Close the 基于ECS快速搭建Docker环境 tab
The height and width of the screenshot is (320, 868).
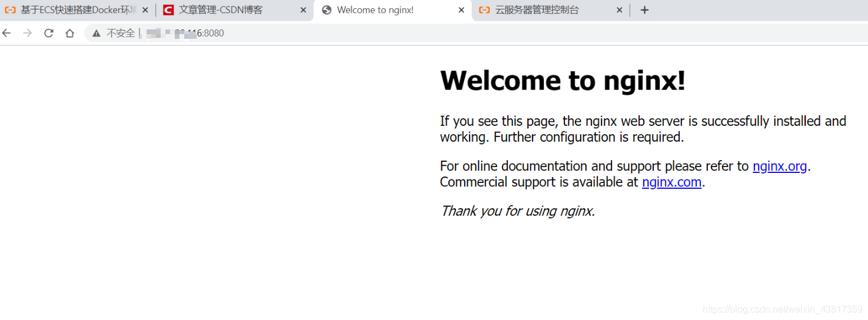(x=145, y=10)
